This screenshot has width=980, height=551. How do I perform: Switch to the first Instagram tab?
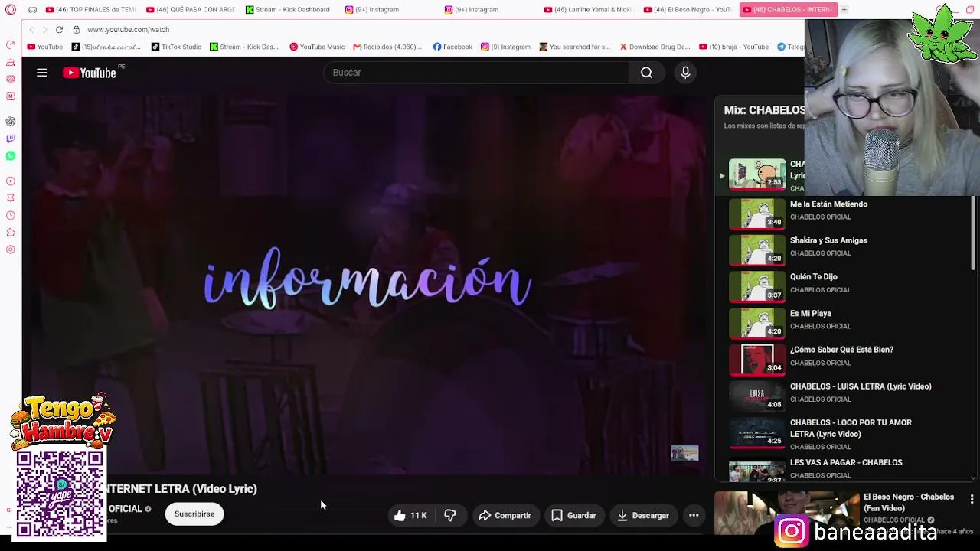point(390,10)
